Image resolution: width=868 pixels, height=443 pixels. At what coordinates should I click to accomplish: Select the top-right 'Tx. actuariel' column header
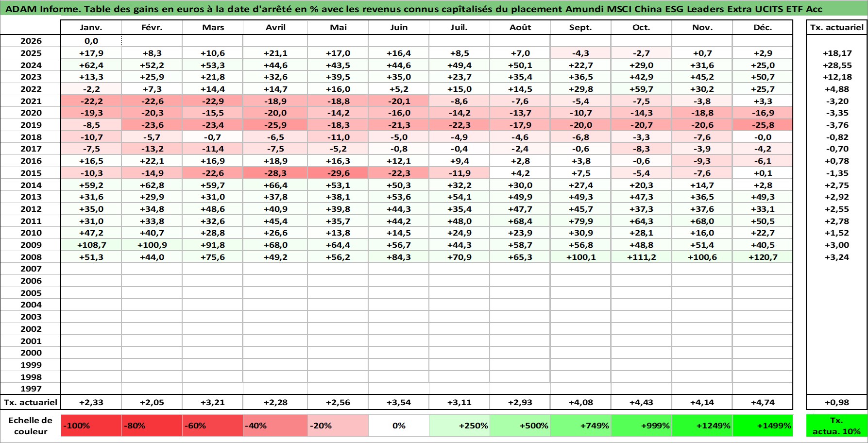[x=836, y=28]
